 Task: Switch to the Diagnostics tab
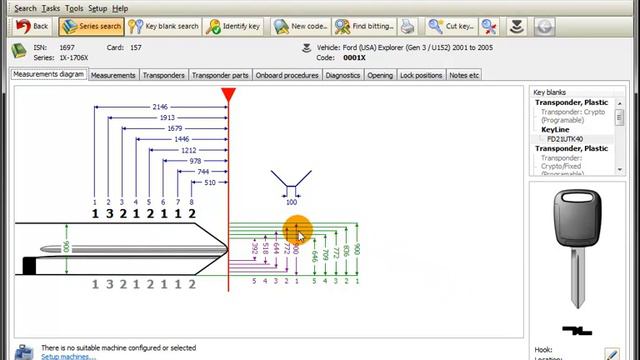tap(343, 75)
